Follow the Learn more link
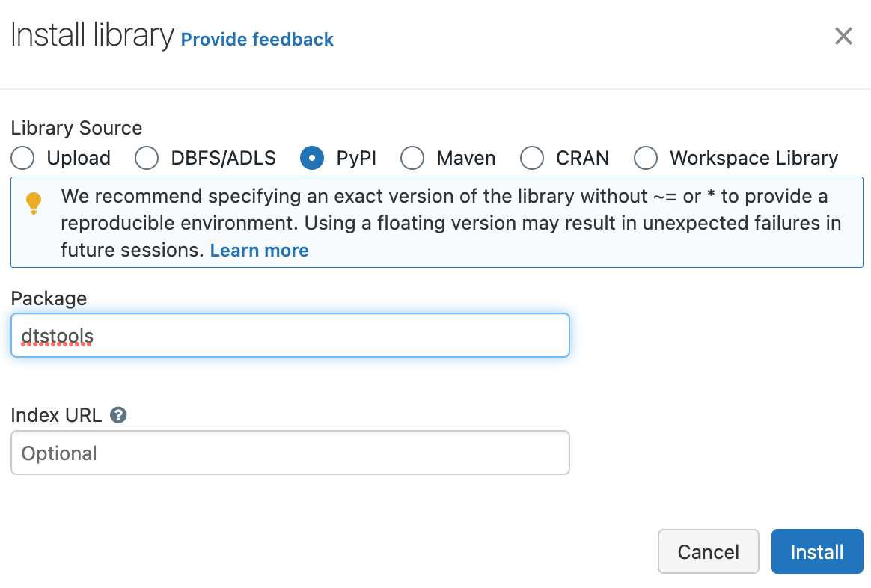 click(260, 251)
